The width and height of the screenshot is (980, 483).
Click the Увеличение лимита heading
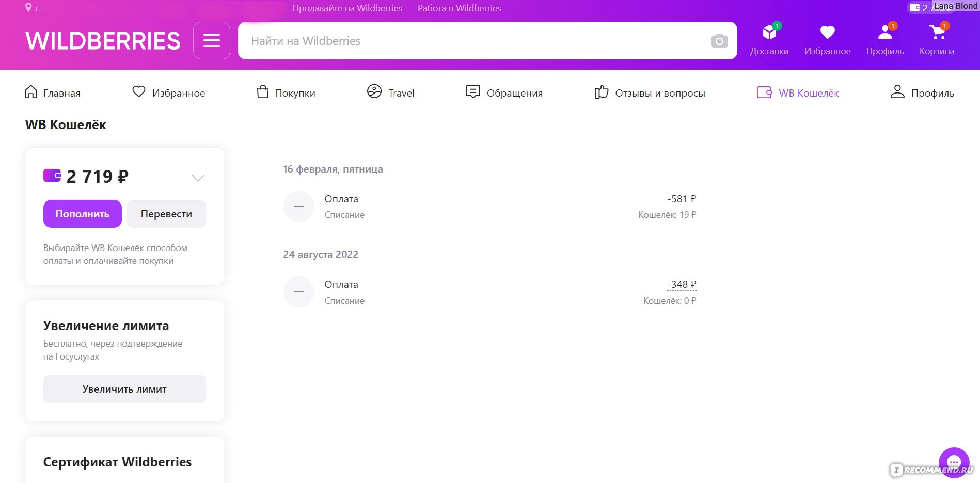click(x=106, y=325)
